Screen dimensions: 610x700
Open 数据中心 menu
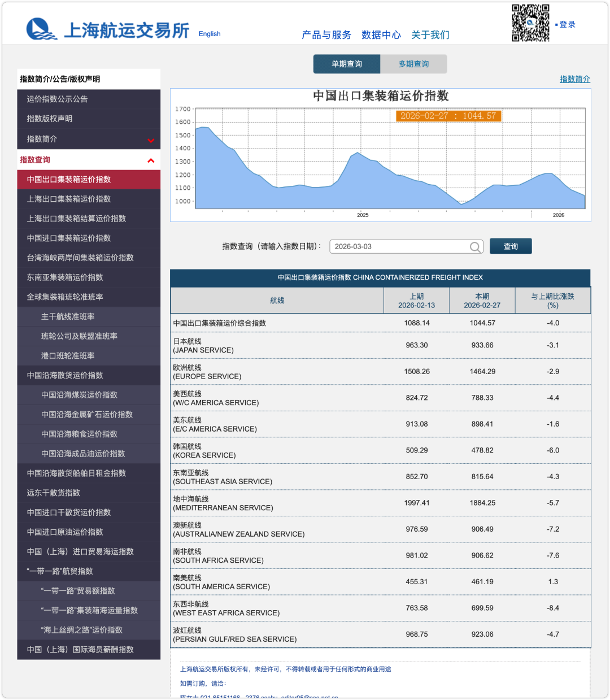(381, 35)
